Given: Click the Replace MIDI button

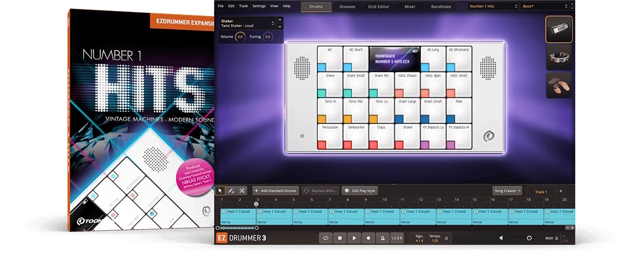Looking at the screenshot, I should (320, 191).
